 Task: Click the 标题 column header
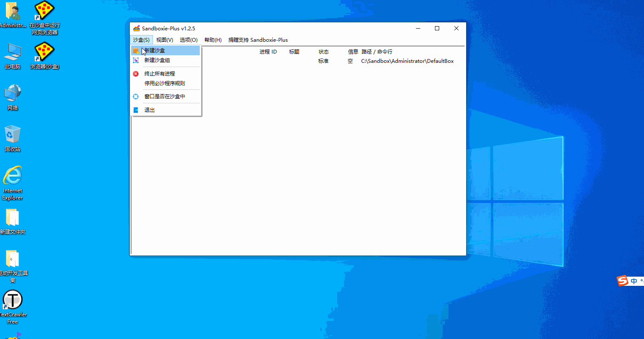[294, 52]
